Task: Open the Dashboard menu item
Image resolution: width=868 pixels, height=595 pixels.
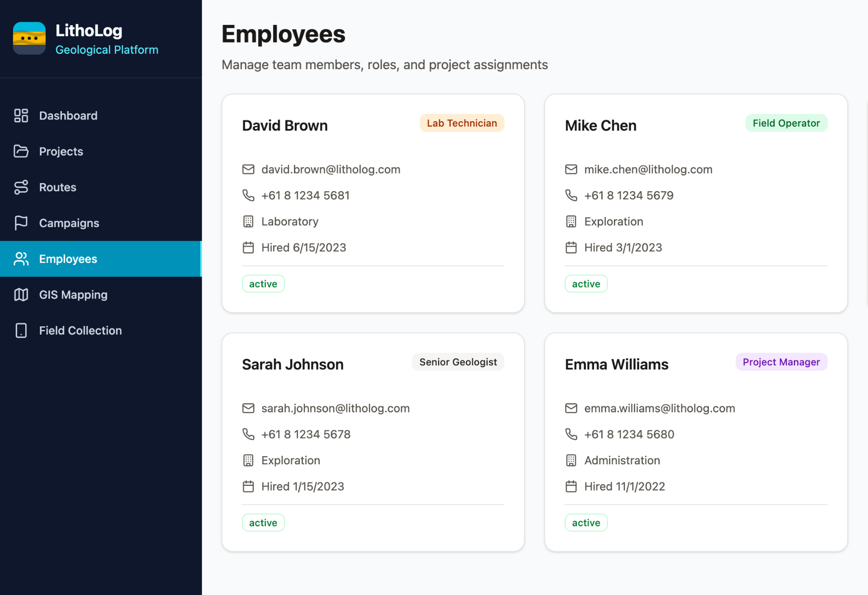Action: pos(68,116)
